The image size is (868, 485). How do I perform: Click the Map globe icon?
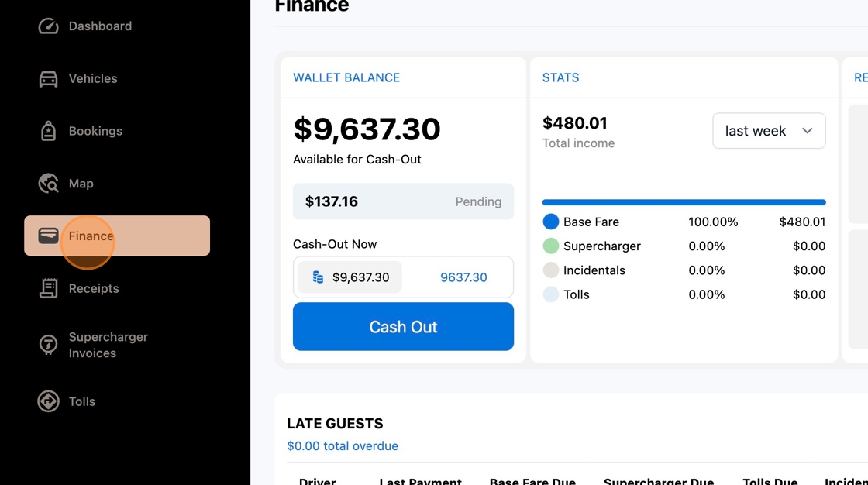coord(48,184)
